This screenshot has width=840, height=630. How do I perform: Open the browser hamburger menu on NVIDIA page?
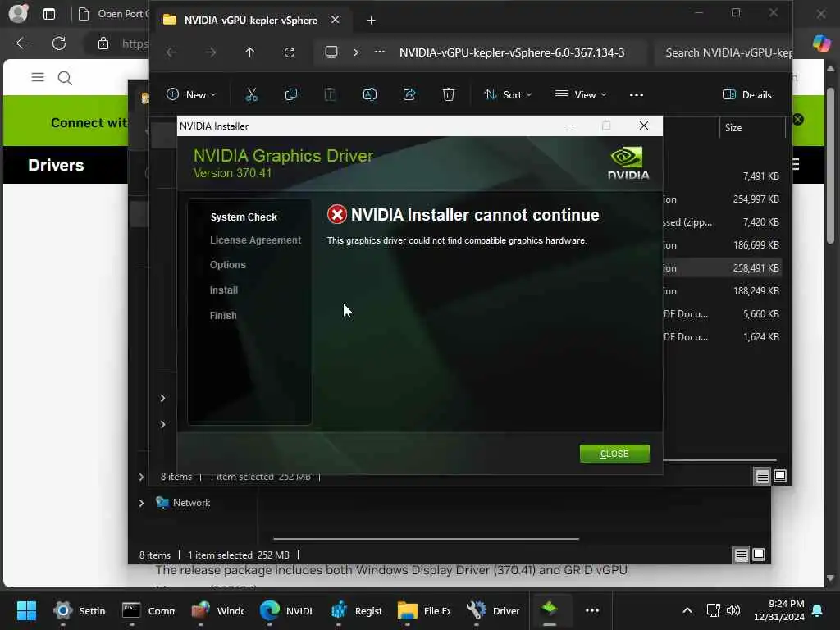pos(38,78)
